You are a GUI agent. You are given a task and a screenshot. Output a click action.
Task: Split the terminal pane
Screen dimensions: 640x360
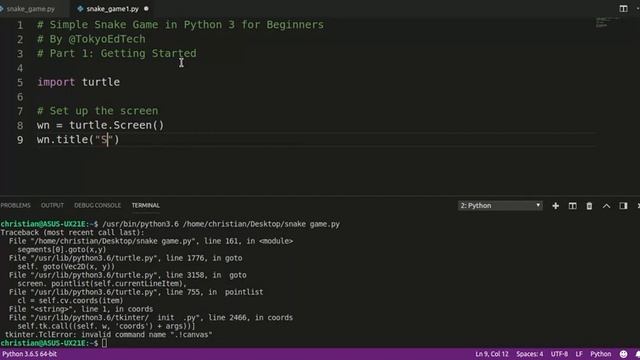573,206
